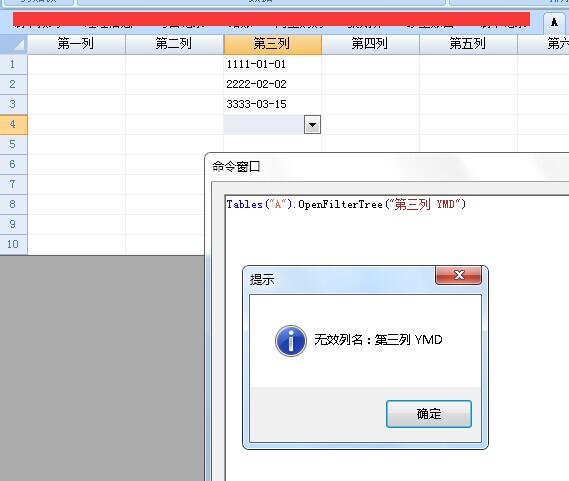Select row header 7
Screen dimensions: 569x481
13,184
